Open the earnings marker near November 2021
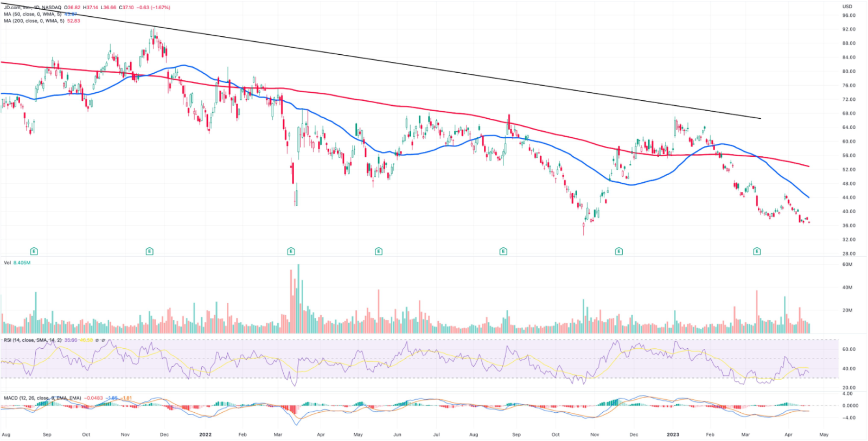 click(x=150, y=251)
